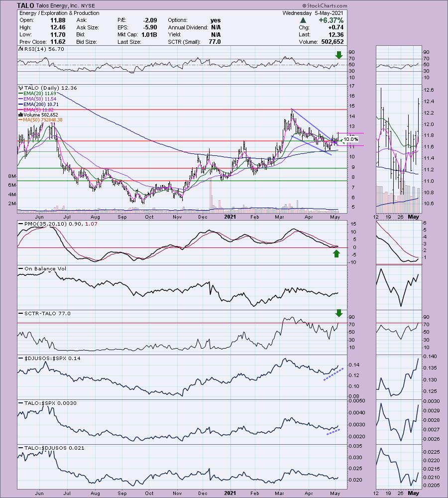Click the green up arrow in PMO panel
This screenshot has width=448, height=498.
coord(336,253)
